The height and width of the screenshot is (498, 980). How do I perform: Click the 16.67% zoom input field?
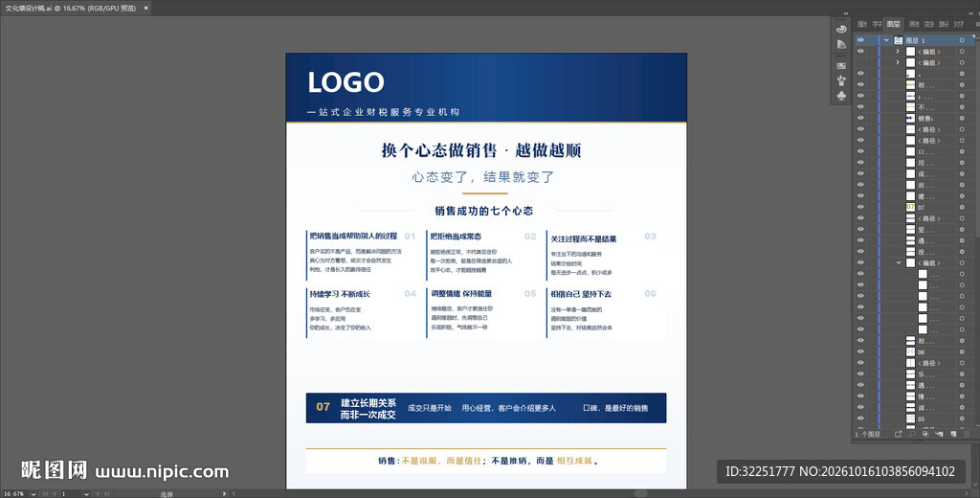click(14, 493)
